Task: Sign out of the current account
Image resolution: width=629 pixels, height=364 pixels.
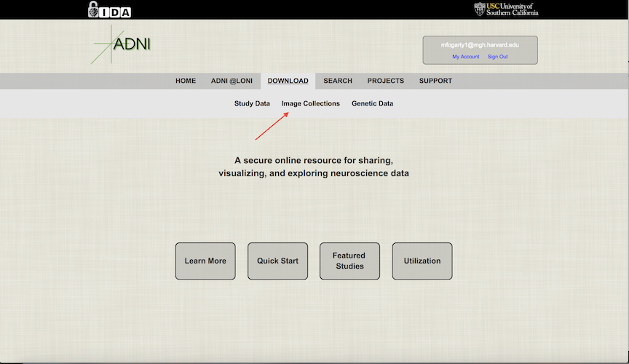Action: click(497, 57)
